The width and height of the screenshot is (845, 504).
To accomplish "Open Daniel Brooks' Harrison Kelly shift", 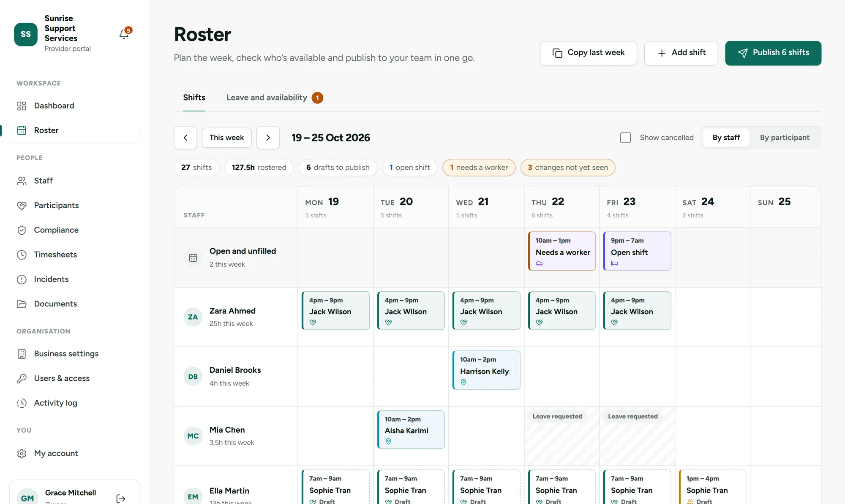I will click(486, 370).
